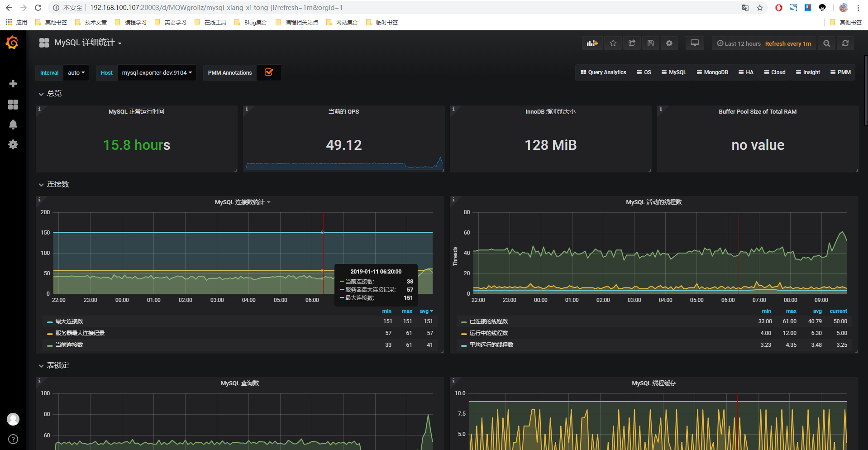This screenshot has height=450, width=868.
Task: Toggle 服务器最大连接记录 series in legend
Action: [80, 333]
